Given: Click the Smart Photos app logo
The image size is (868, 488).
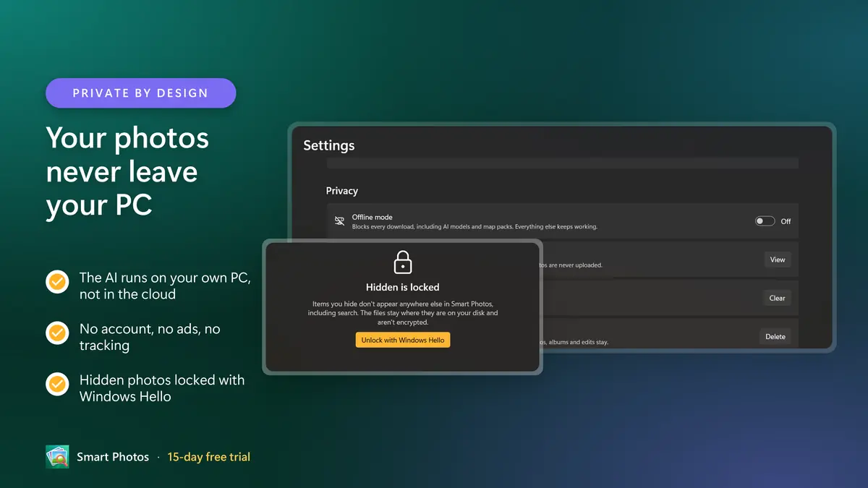Looking at the screenshot, I should (57, 457).
